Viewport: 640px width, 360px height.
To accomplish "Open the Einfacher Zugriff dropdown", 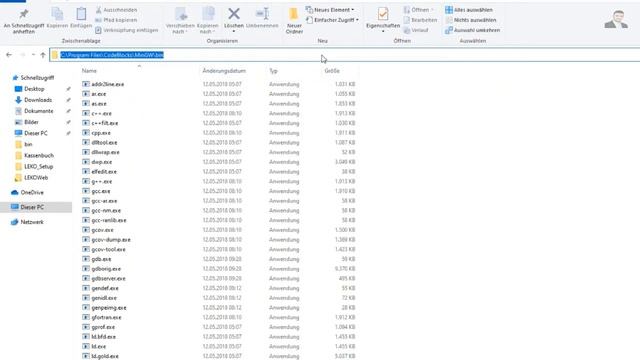I will [332, 20].
